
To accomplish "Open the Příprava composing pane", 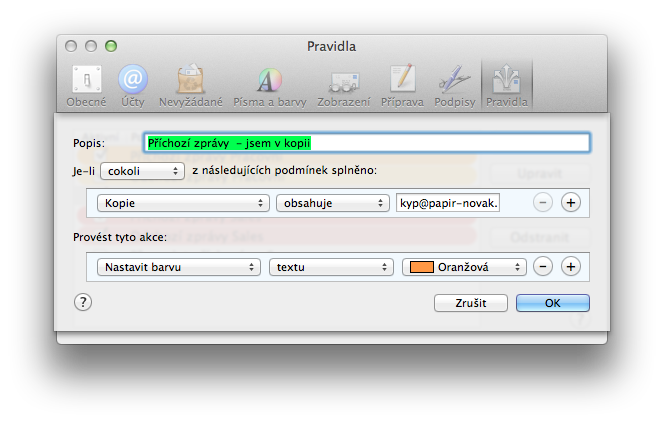I will point(402,84).
